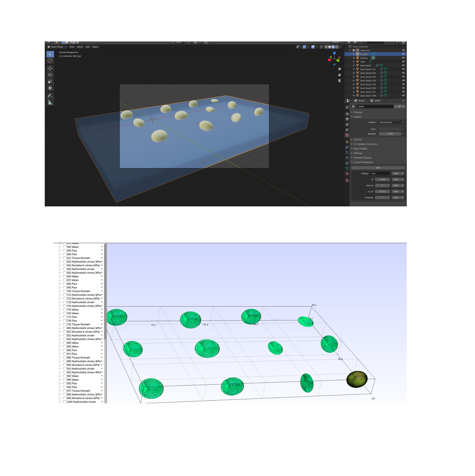The width and height of the screenshot is (475, 476).
Task: Expand Seed_Seed1.003 in outliner tree
Action: coord(354,77)
